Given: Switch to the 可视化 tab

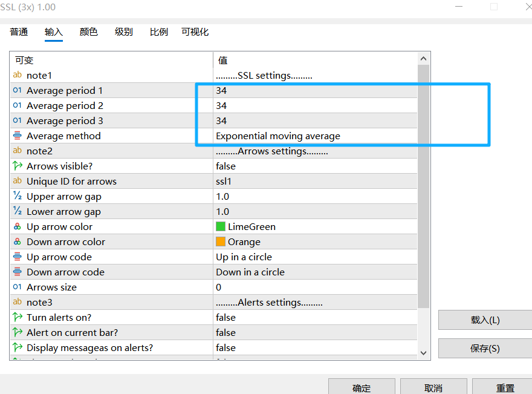Looking at the screenshot, I should 195,32.
